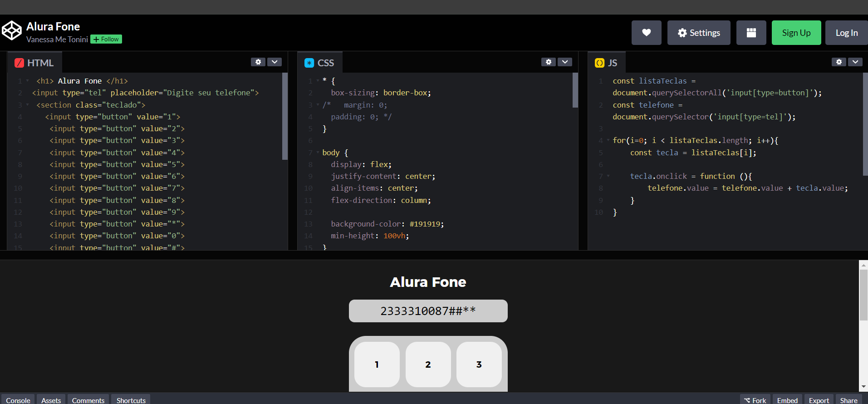Collapse fold arrow on CSS line 3
Image resolution: width=868 pixels, height=404 pixels.
tap(318, 105)
